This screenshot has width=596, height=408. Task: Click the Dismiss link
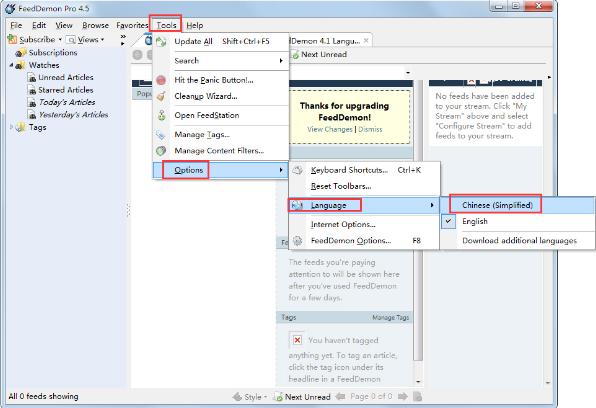click(x=370, y=129)
